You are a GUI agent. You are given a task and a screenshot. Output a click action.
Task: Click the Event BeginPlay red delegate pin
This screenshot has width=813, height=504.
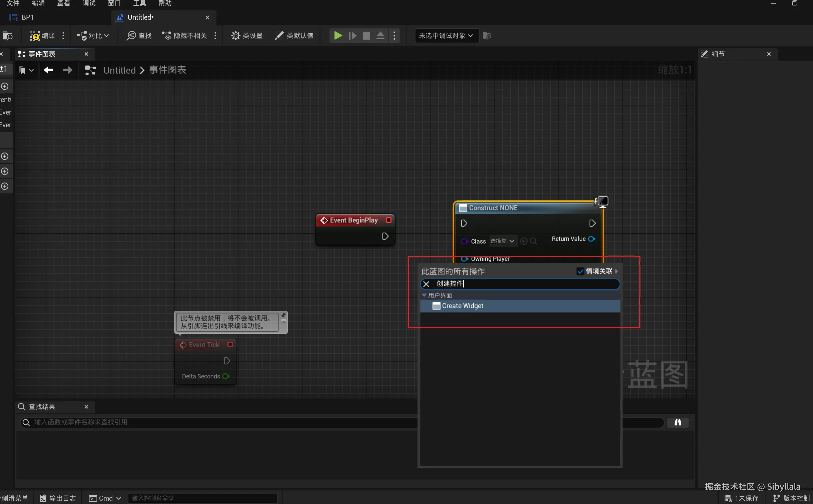pyautogui.click(x=388, y=220)
